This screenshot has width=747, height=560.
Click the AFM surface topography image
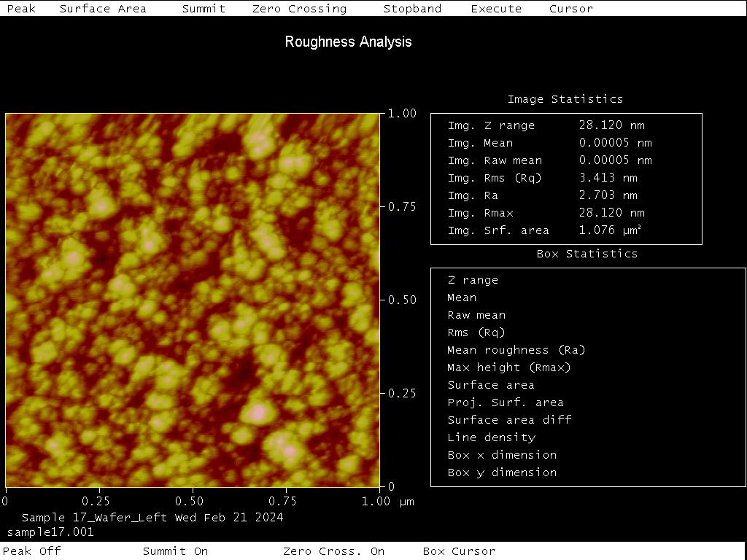pos(193,300)
